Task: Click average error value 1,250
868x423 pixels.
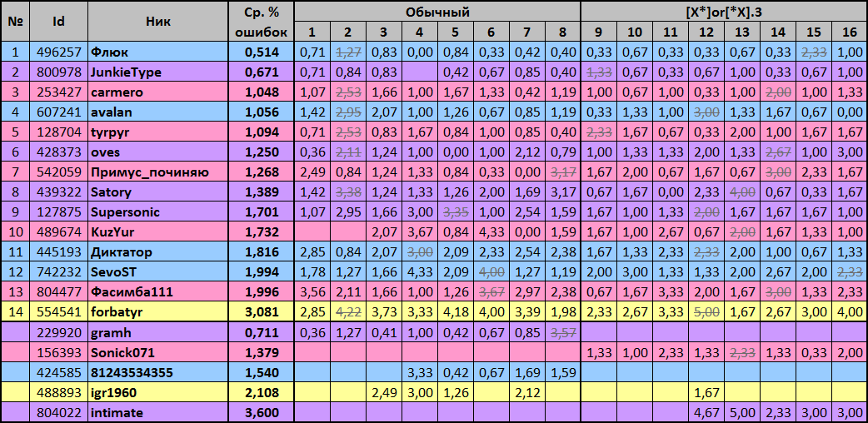Action: [x=262, y=152]
